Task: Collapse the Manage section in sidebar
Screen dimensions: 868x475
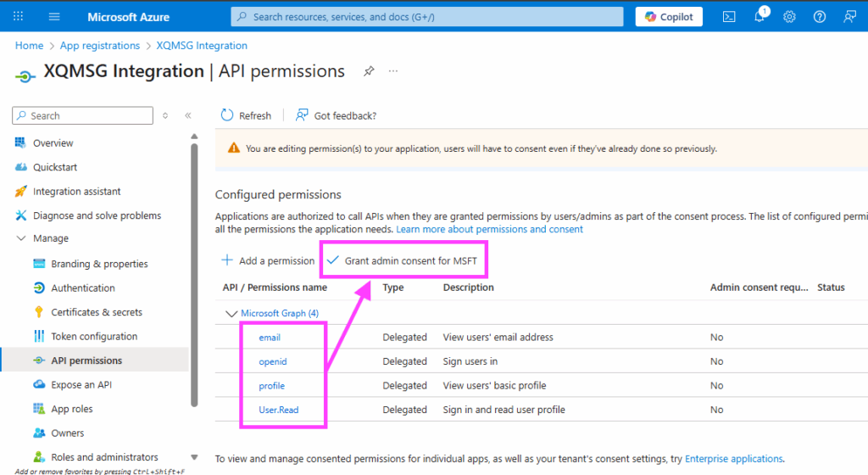Action: [x=21, y=239]
